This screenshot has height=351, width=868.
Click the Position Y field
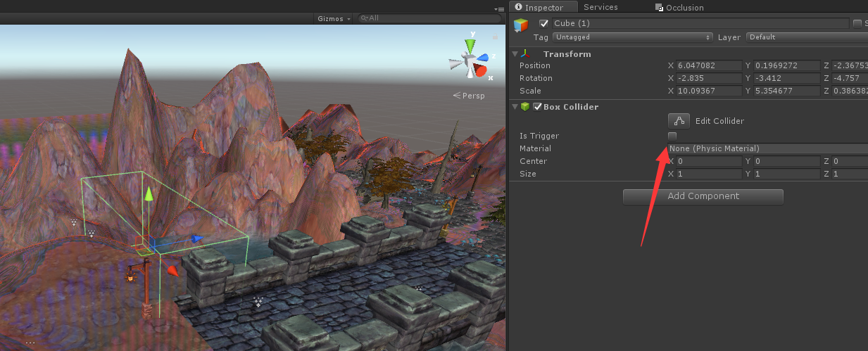[x=786, y=65]
